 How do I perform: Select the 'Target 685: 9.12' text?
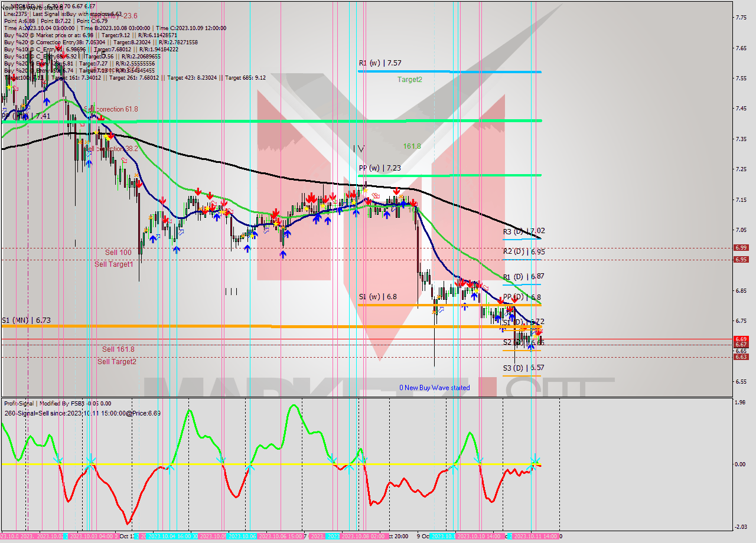coord(245,77)
